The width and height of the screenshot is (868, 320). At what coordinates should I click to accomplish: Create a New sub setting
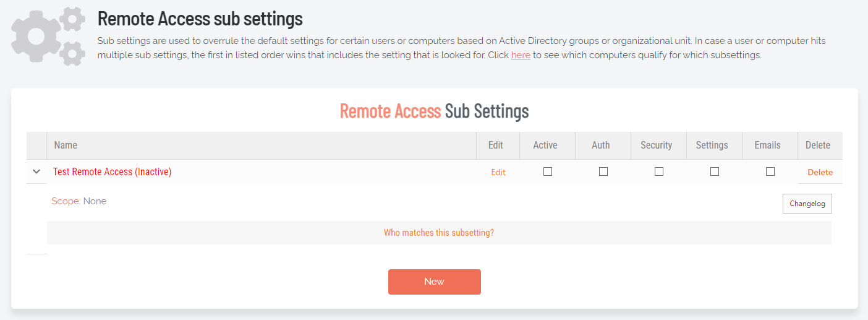click(435, 282)
